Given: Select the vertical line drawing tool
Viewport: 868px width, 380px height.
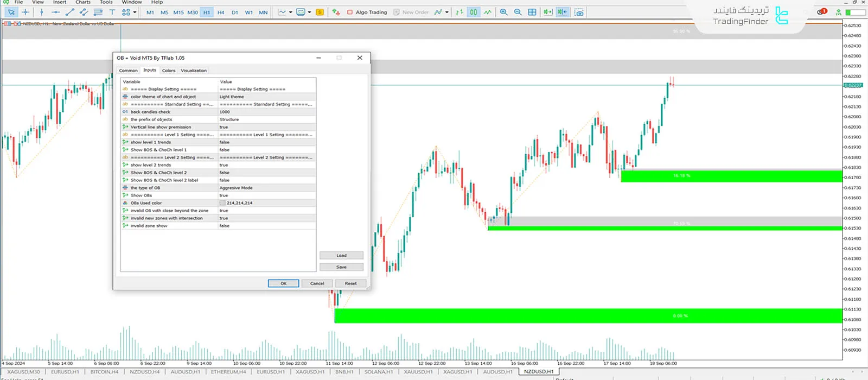Looking at the screenshot, I should (42, 12).
